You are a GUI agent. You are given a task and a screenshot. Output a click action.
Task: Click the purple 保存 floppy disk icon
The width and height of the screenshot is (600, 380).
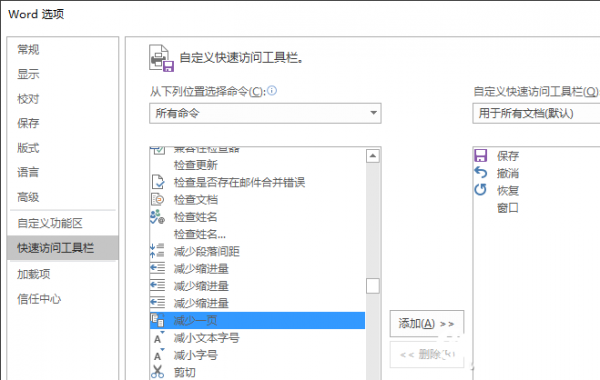[x=481, y=156]
